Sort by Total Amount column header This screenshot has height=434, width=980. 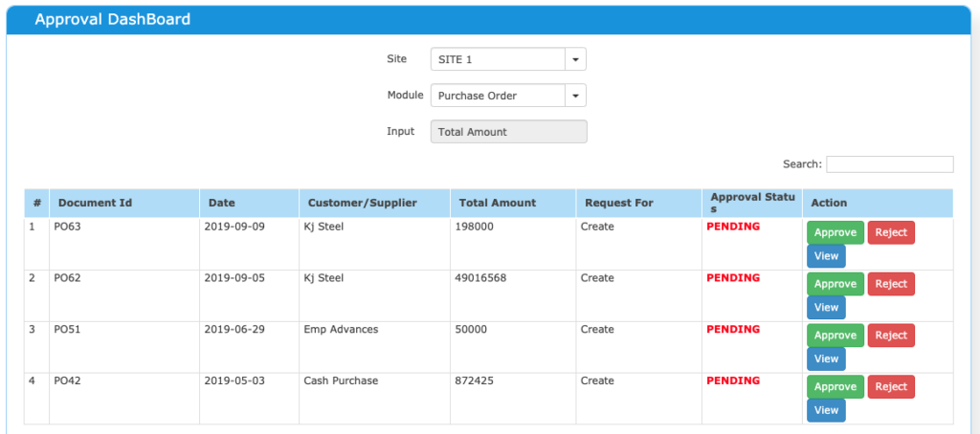click(x=513, y=203)
